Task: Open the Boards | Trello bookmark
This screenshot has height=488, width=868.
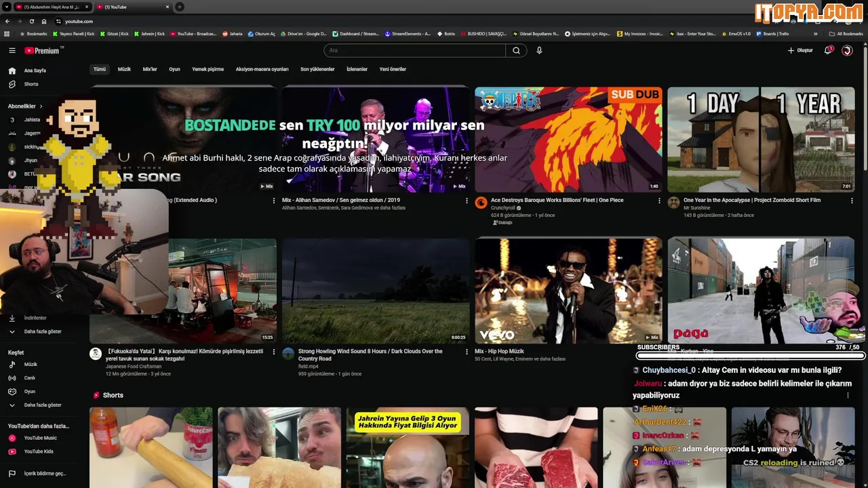Action: 772,33
